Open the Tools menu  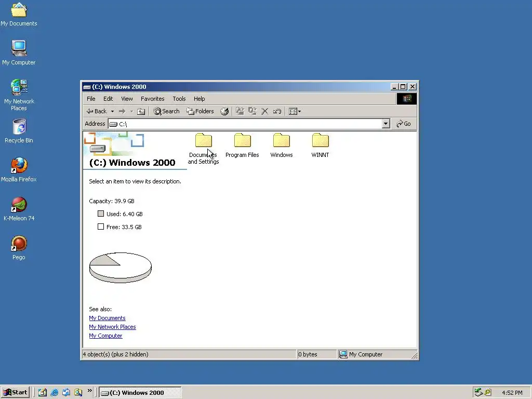pyautogui.click(x=179, y=99)
